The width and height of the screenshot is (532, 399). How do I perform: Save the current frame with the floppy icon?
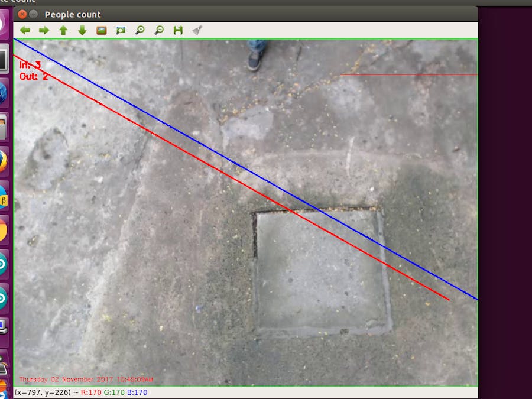click(178, 29)
